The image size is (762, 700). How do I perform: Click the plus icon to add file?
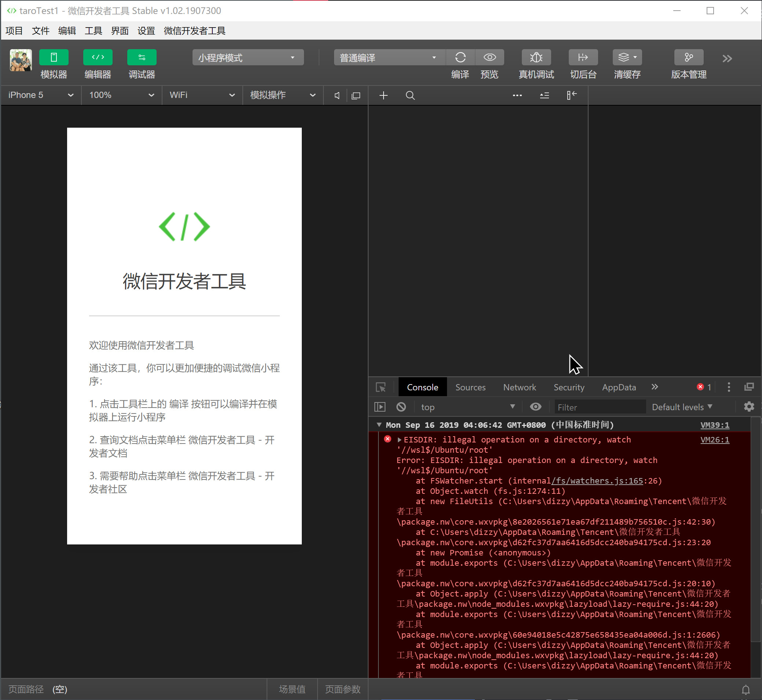click(x=384, y=95)
